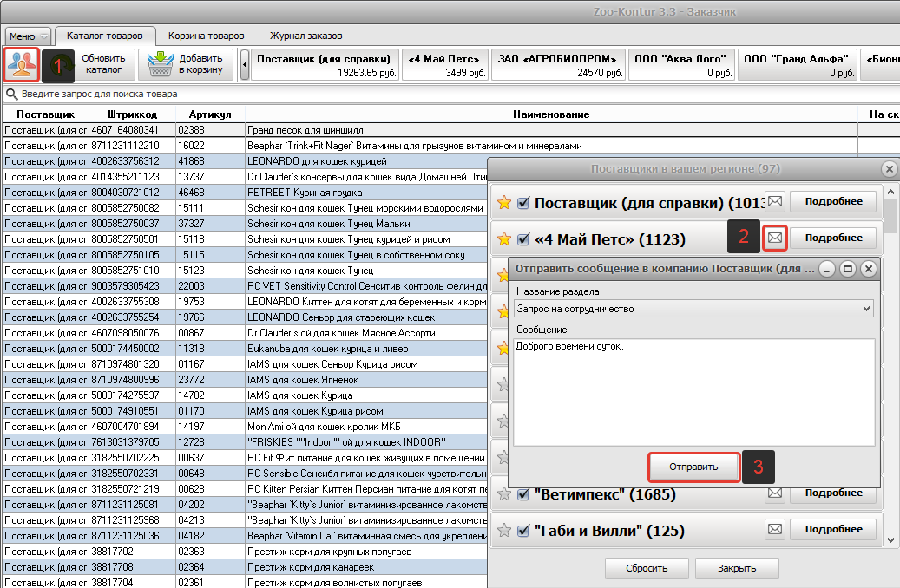Click envelope icon for Поставщик (для справки)

[x=775, y=201]
